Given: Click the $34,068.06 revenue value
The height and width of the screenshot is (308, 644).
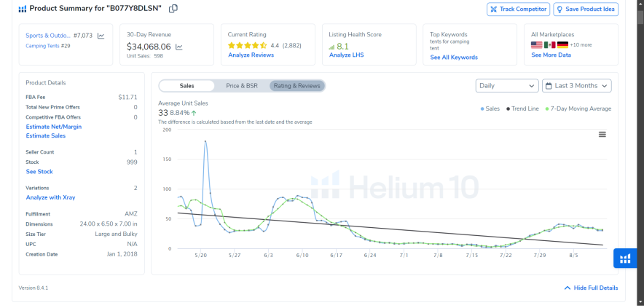Looking at the screenshot, I should tap(149, 47).
